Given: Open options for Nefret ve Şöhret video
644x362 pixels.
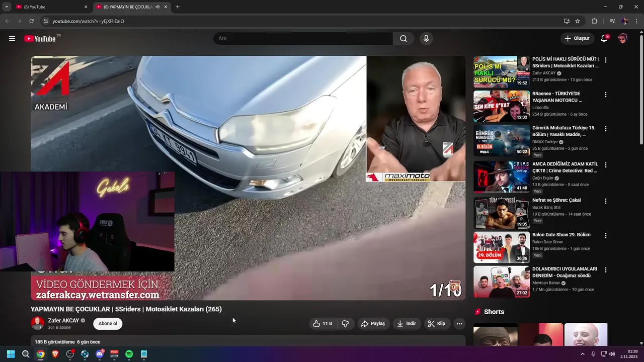Looking at the screenshot, I should click(x=606, y=201).
